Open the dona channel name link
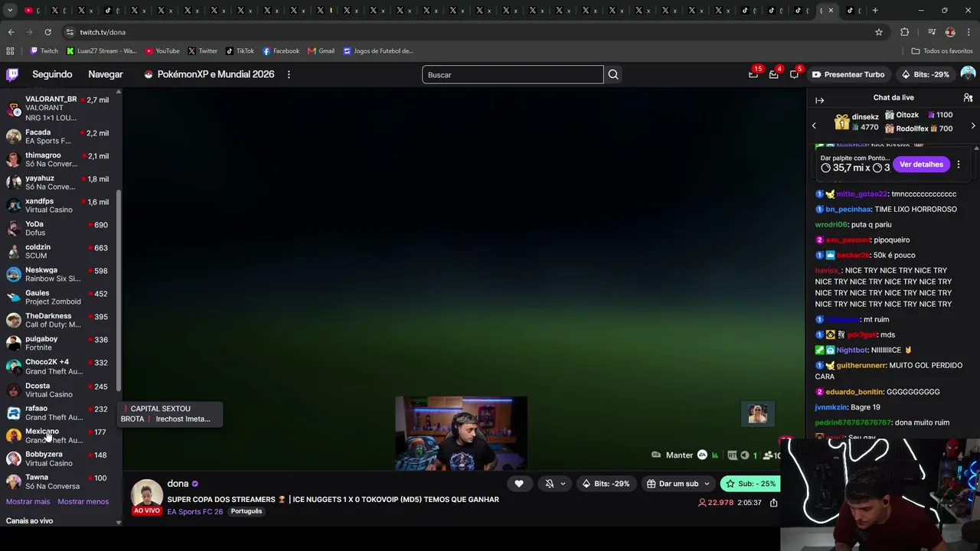 178,484
